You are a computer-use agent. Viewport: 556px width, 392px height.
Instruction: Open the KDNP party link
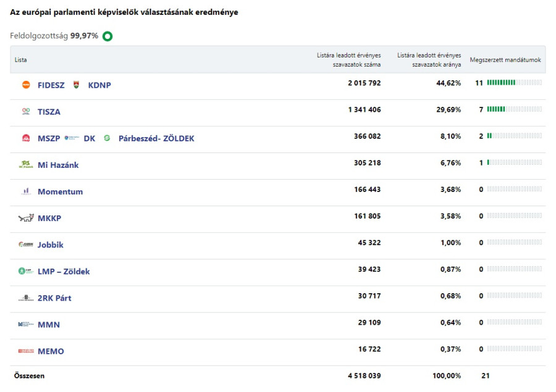click(99, 85)
